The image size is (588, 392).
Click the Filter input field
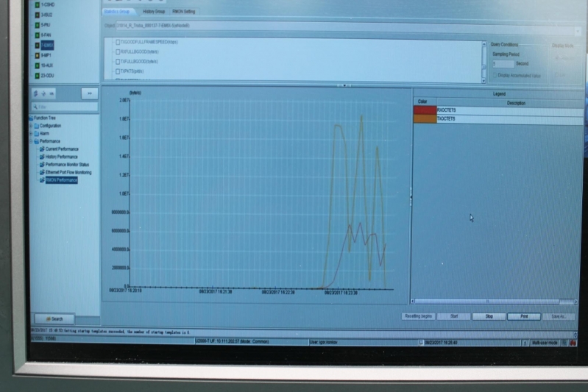[x=65, y=107]
